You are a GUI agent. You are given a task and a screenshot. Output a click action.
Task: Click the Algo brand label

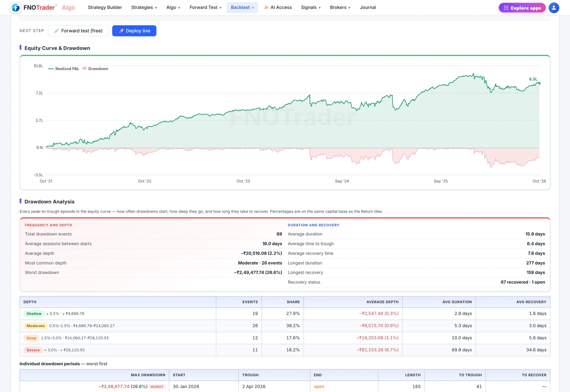(69, 8)
